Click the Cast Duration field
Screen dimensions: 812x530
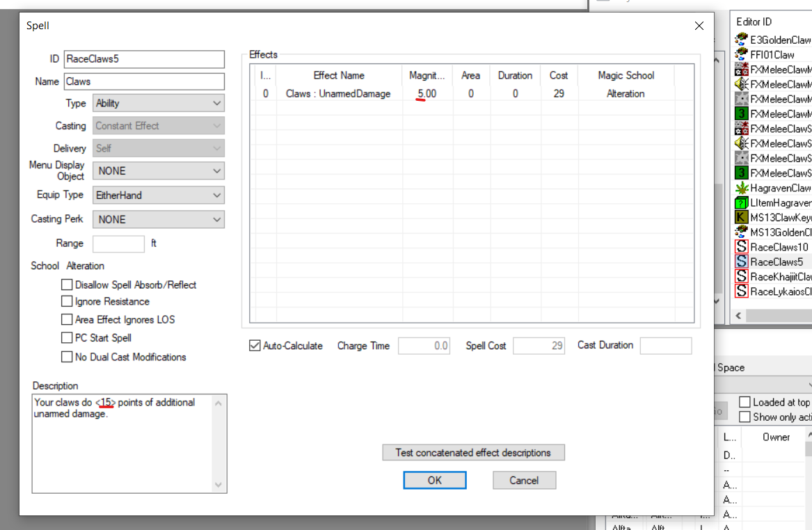(666, 346)
